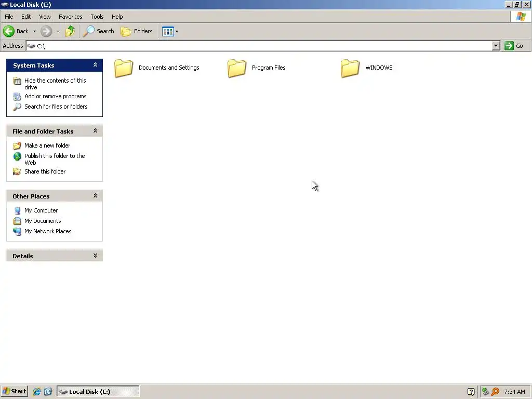This screenshot has height=399, width=532.
Task: Click Publish this folder to the Web
Action: [55, 159]
